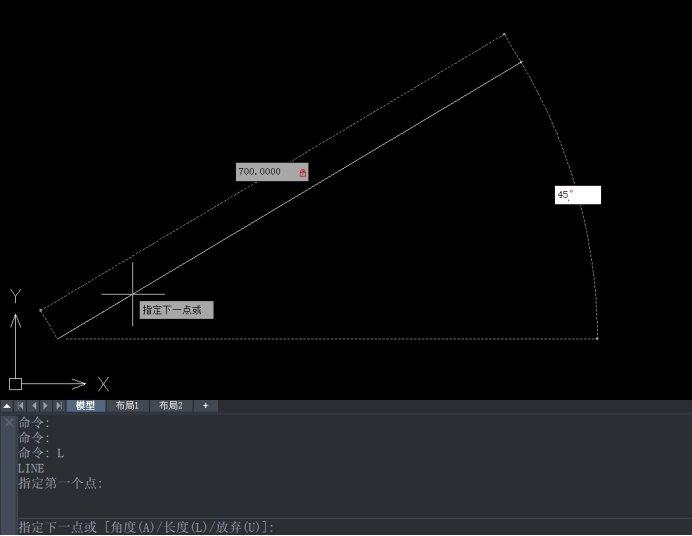This screenshot has width=692, height=536.
Task: Open the 布局1 layout tab
Action: point(127,406)
